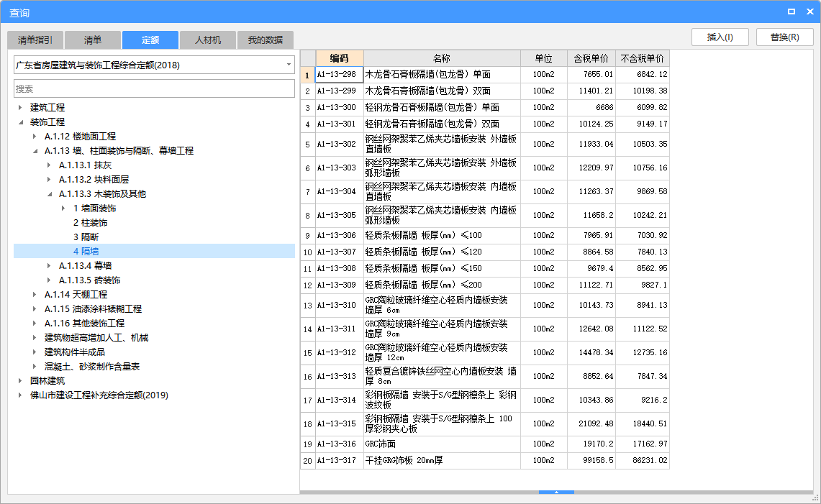Click price cell 21092.48

pyautogui.click(x=591, y=424)
